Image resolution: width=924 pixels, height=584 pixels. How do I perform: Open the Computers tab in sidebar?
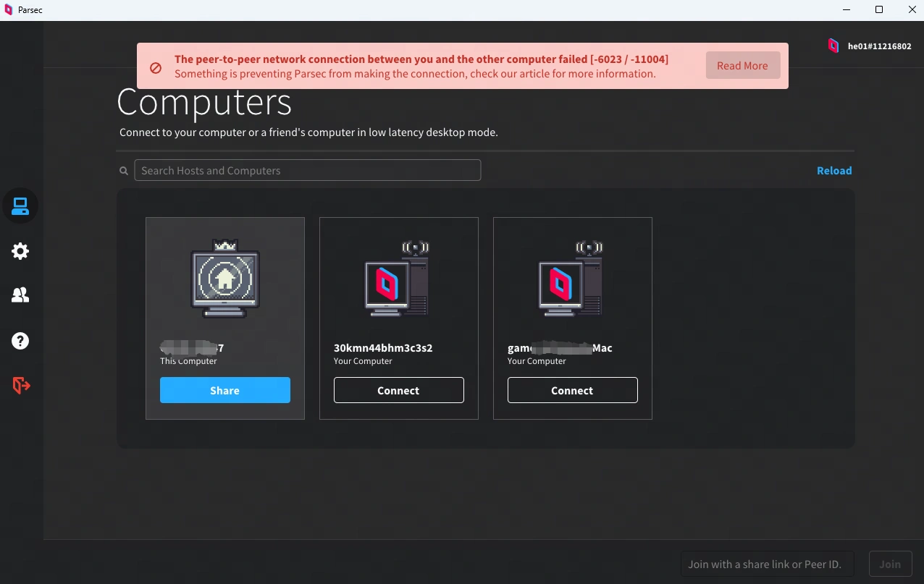[20, 206]
